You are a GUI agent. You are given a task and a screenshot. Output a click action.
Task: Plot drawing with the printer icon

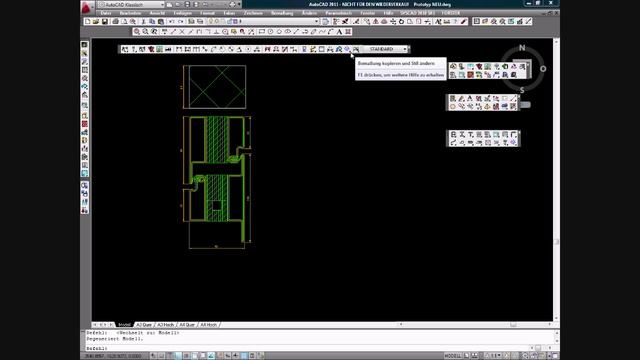click(116, 21)
